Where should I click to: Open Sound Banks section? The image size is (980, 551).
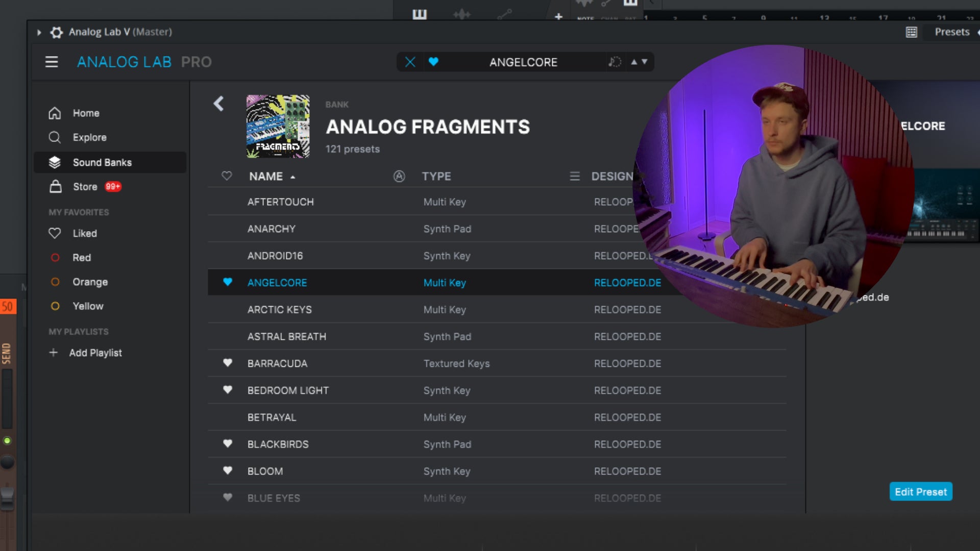102,162
